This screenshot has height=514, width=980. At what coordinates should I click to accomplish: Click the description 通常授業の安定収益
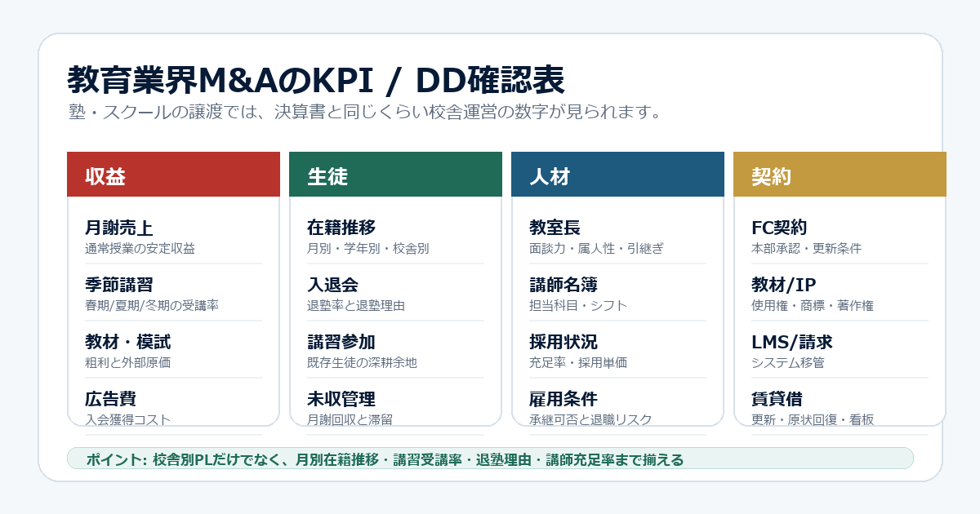click(140, 249)
